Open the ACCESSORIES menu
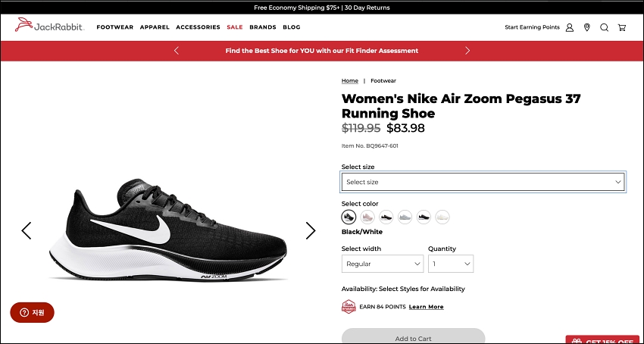 (198, 27)
